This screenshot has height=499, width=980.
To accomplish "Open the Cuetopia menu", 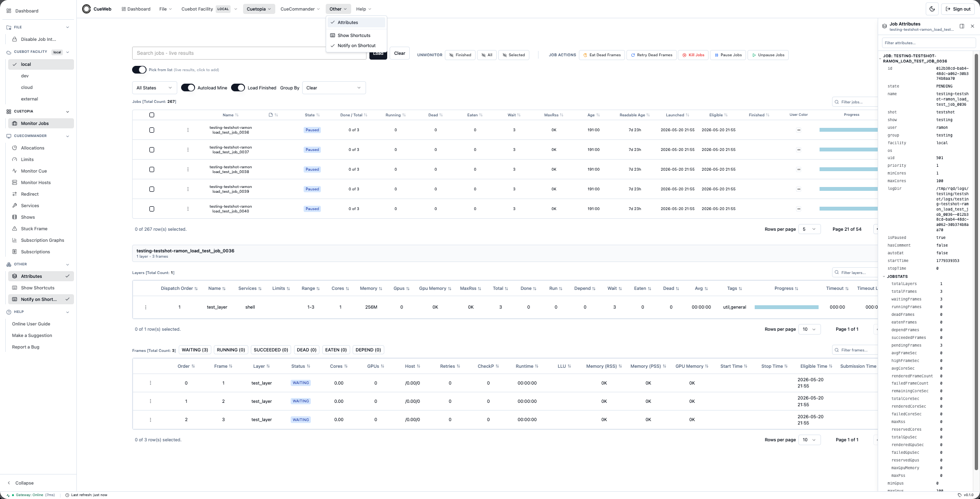I will click(x=259, y=9).
